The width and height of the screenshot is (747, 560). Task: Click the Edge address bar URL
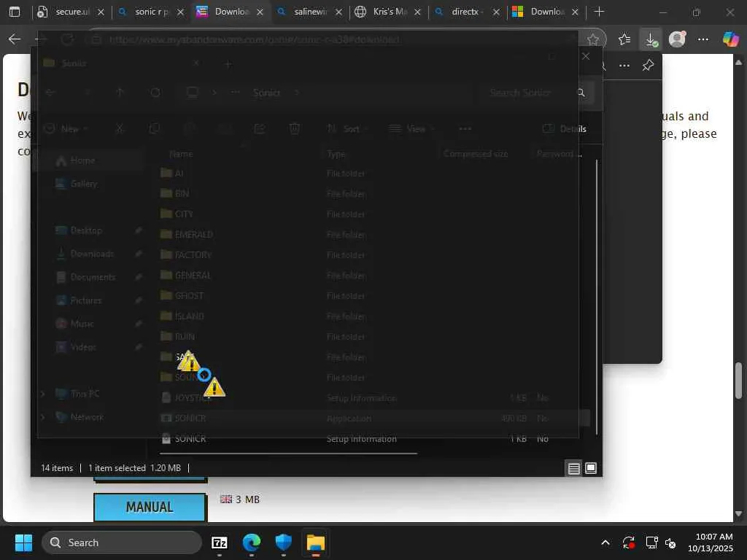pos(255,39)
